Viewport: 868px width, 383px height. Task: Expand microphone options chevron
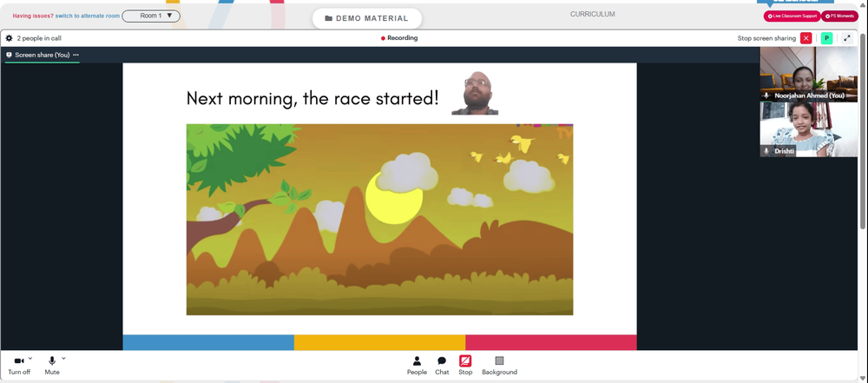click(x=63, y=359)
